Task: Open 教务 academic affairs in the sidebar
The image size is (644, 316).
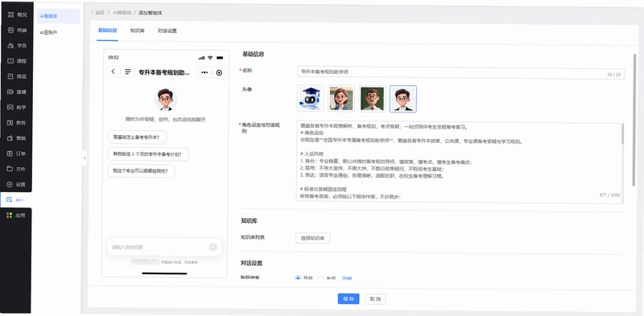Action: click(x=17, y=123)
